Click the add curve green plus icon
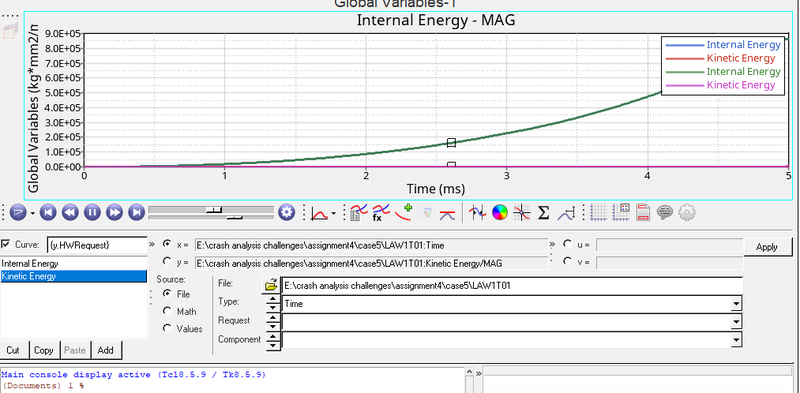This screenshot has height=393, width=800. click(x=404, y=212)
